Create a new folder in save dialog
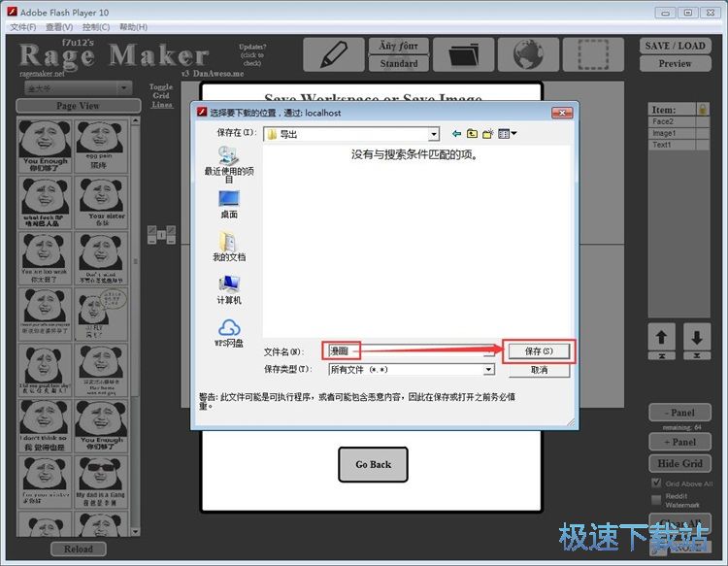This screenshot has height=566, width=728. pyautogui.click(x=487, y=134)
